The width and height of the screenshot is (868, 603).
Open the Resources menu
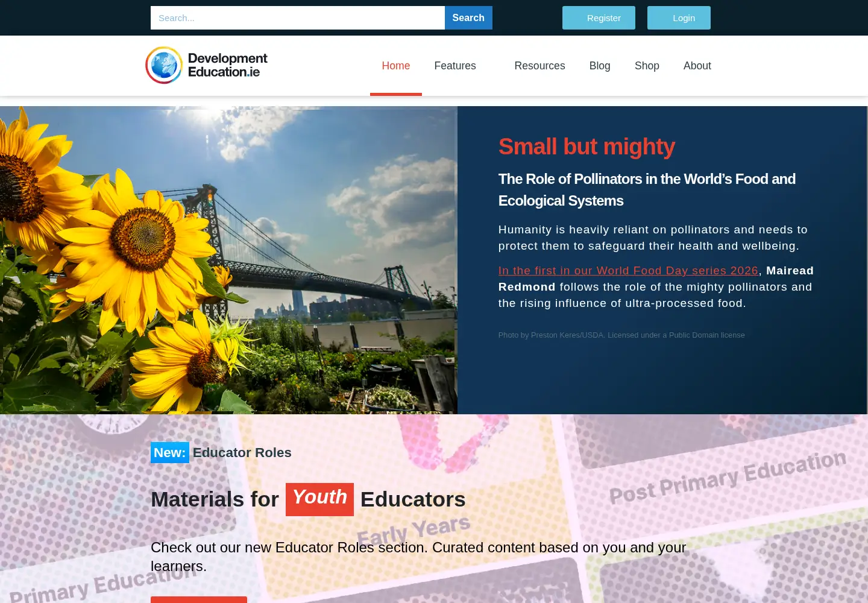click(539, 66)
